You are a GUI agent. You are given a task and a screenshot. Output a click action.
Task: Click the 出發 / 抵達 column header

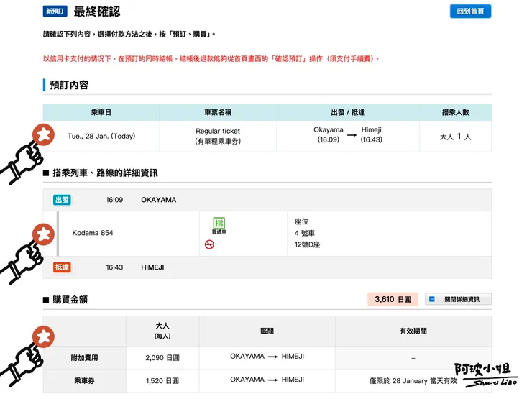(348, 112)
